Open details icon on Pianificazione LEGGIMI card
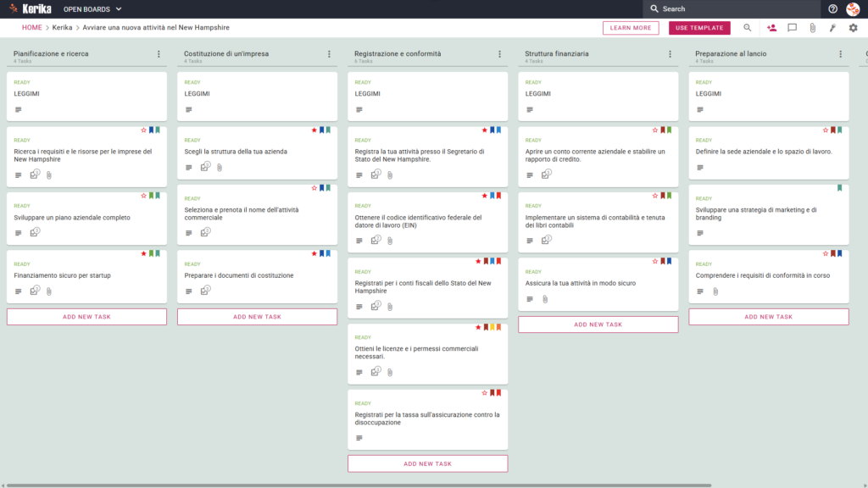The image size is (868, 488). [x=19, y=109]
